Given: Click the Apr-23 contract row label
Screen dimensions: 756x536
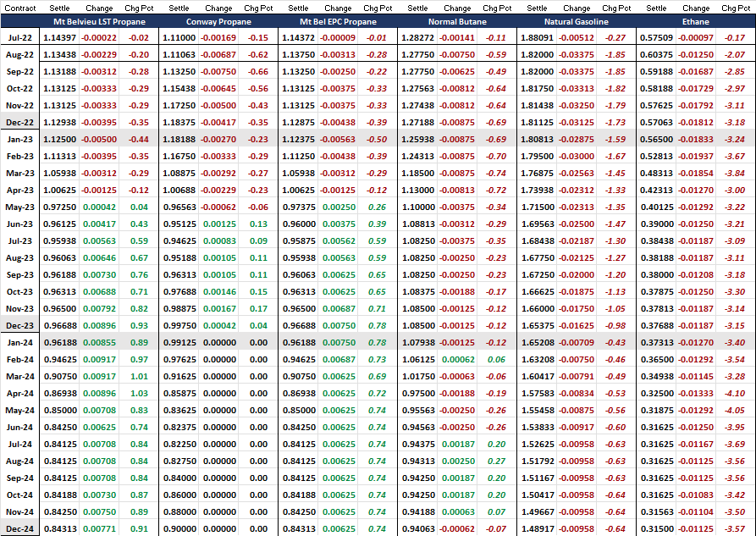Looking at the screenshot, I should coord(20,190).
